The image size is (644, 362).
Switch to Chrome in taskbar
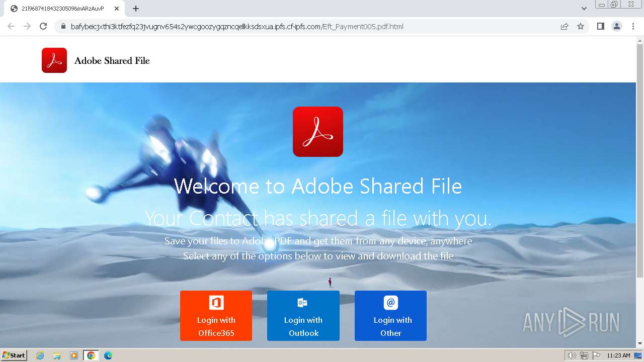click(x=91, y=355)
